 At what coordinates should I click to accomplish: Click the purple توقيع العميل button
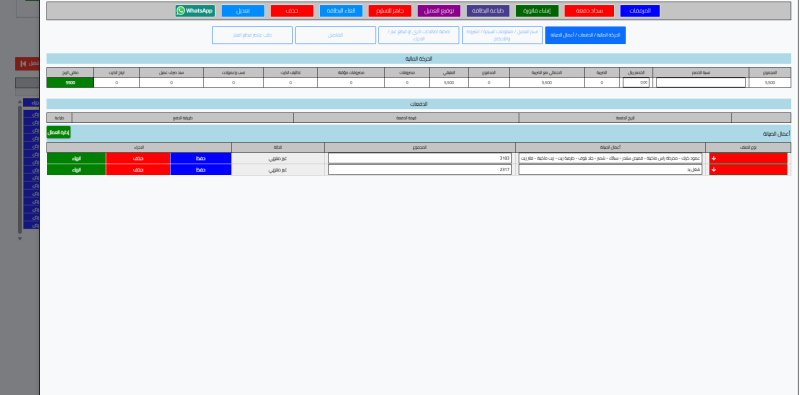(439, 11)
